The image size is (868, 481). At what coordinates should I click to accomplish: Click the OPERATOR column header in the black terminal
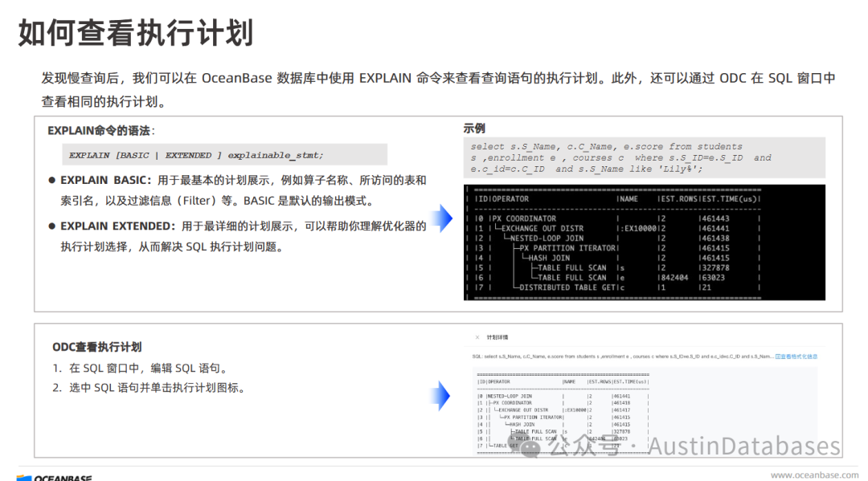(510, 199)
